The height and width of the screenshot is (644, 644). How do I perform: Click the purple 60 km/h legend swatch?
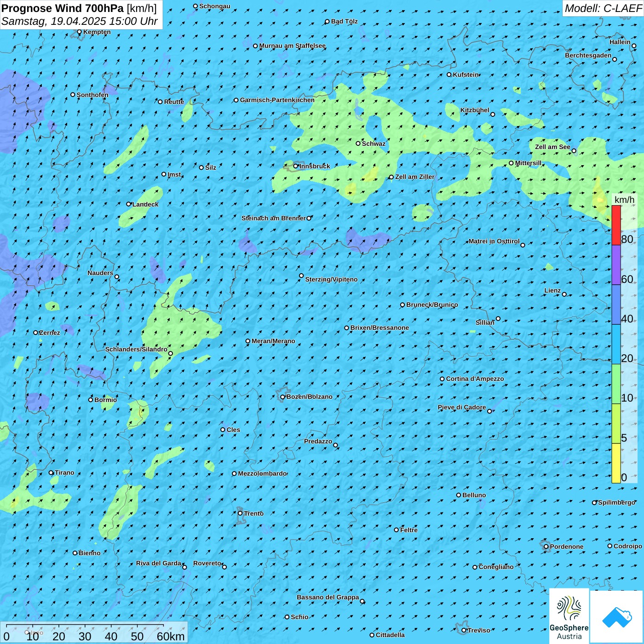click(616, 265)
